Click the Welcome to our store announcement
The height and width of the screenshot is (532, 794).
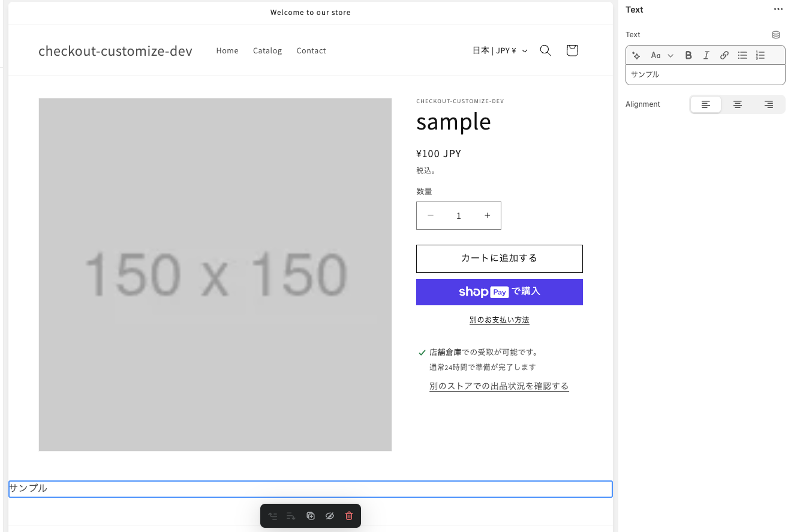pos(311,13)
